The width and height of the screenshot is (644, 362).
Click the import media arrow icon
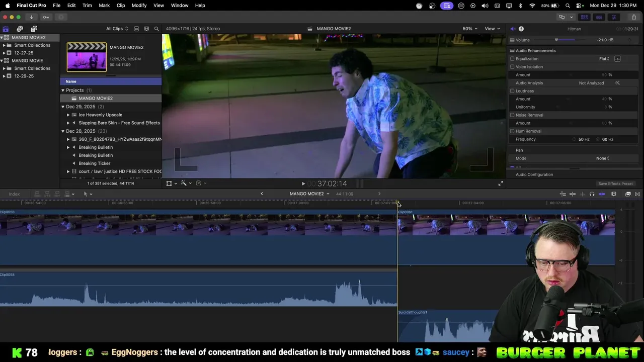(31, 17)
